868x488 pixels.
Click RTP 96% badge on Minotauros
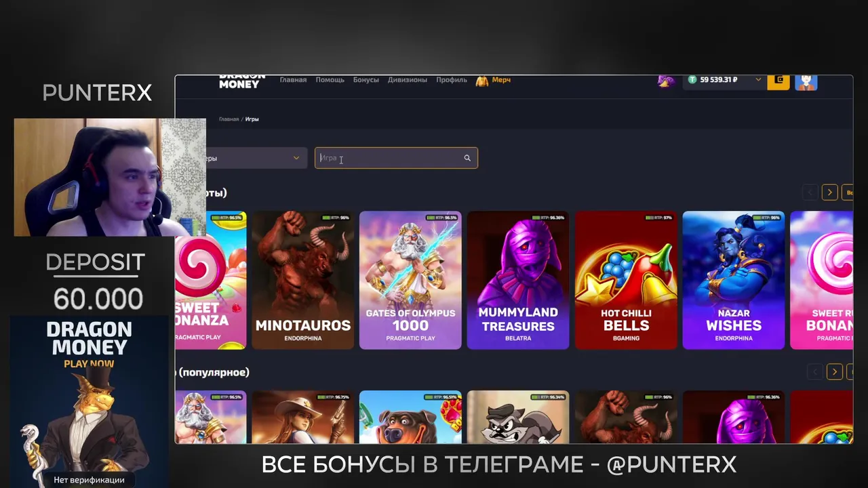[x=335, y=218]
